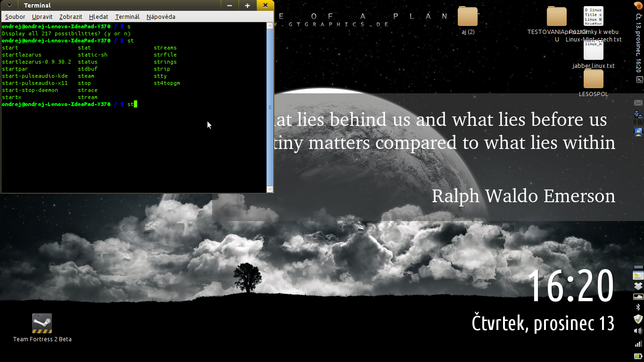The width and height of the screenshot is (644, 362).
Task: Close the Terminal window
Action: coord(265,5)
